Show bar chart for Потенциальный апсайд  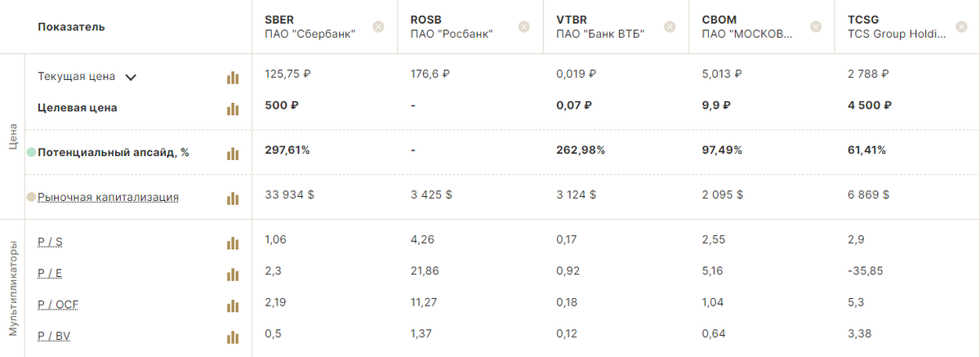pos(233,154)
